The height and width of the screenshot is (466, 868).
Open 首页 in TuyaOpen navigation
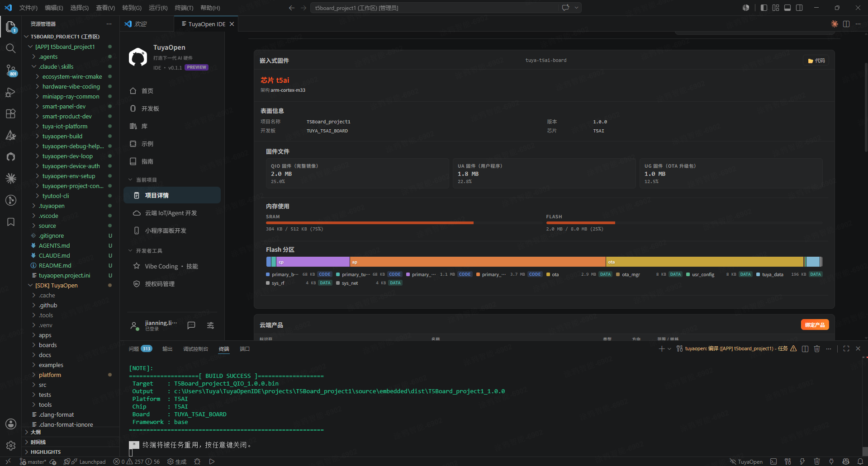coord(172,91)
